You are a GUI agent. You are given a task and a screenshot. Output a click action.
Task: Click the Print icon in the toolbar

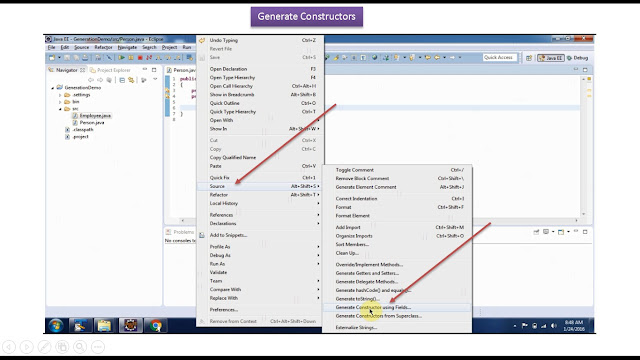(x=85, y=58)
